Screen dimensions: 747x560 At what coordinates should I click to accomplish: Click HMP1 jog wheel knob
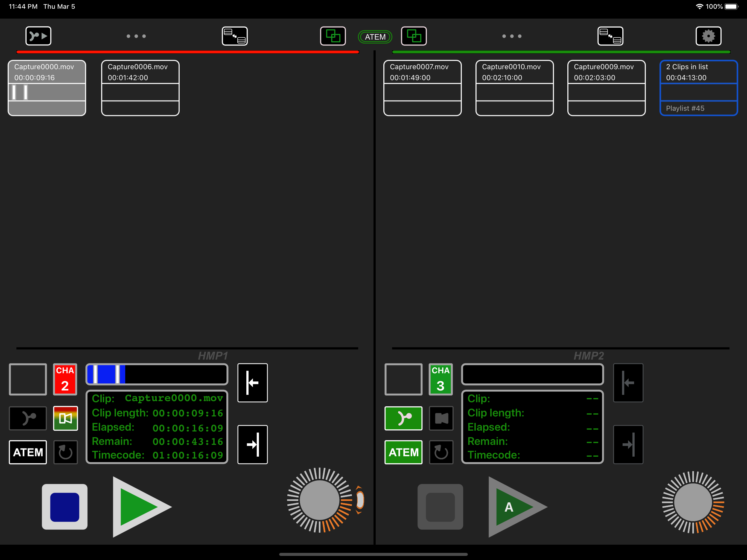(319, 500)
